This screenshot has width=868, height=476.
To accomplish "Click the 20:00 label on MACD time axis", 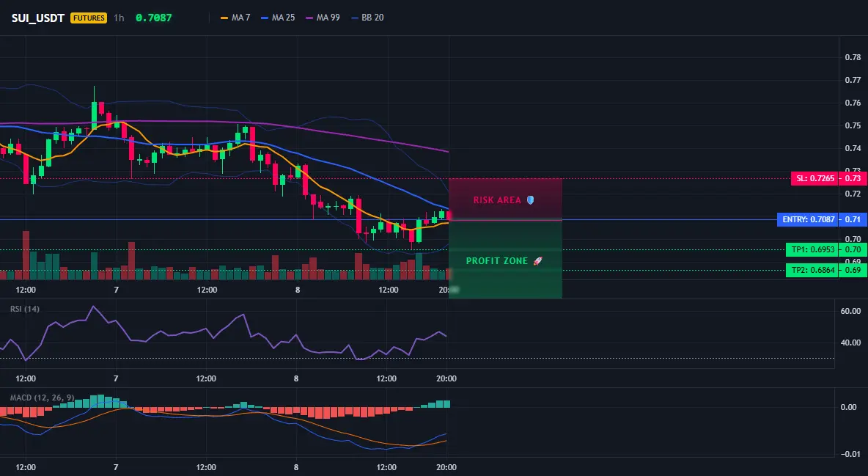I will (x=446, y=467).
